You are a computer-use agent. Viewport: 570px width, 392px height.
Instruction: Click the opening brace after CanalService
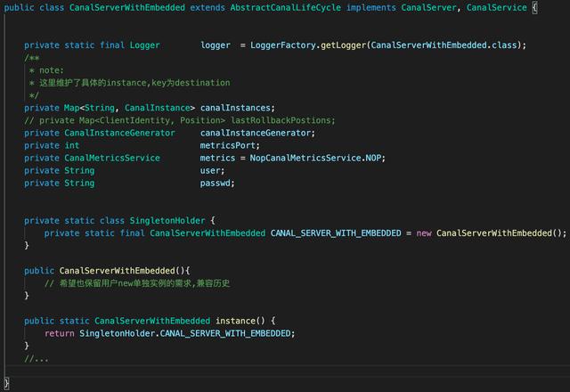pyautogui.click(x=534, y=8)
